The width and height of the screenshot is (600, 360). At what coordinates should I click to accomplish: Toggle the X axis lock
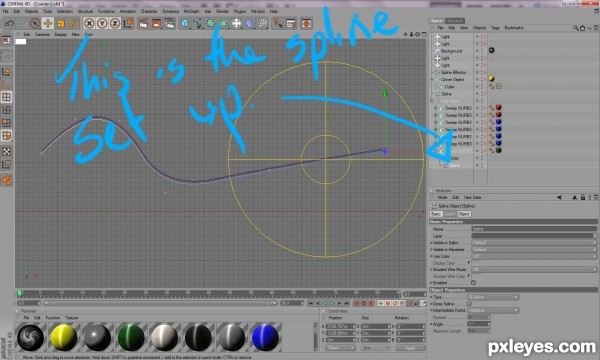[x=89, y=24]
